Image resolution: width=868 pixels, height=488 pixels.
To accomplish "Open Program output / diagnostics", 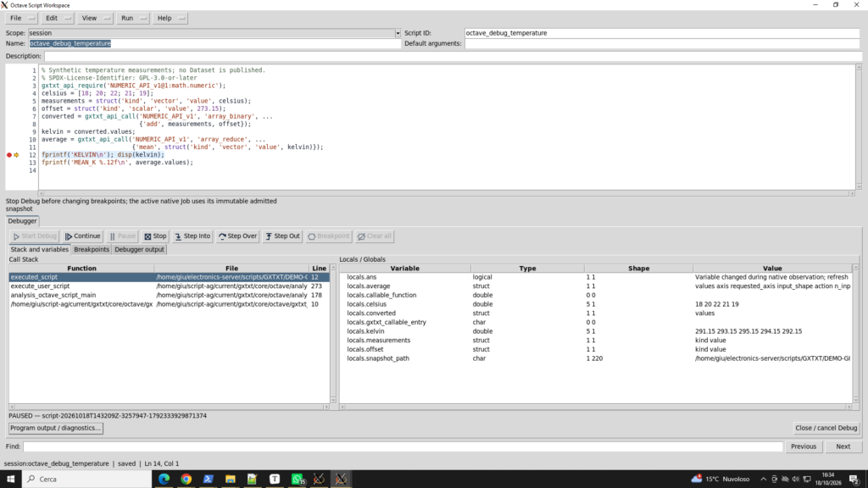I will pyautogui.click(x=55, y=428).
